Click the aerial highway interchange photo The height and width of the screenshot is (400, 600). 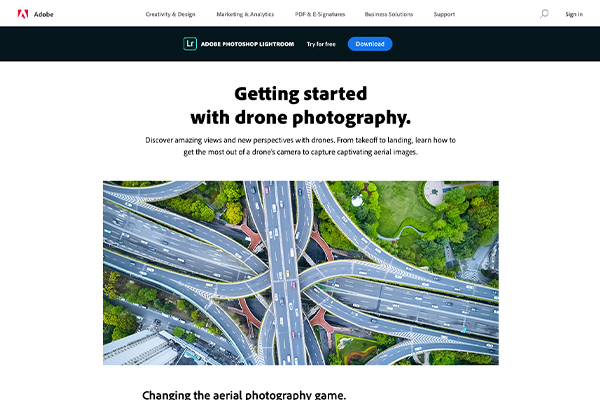point(301,273)
